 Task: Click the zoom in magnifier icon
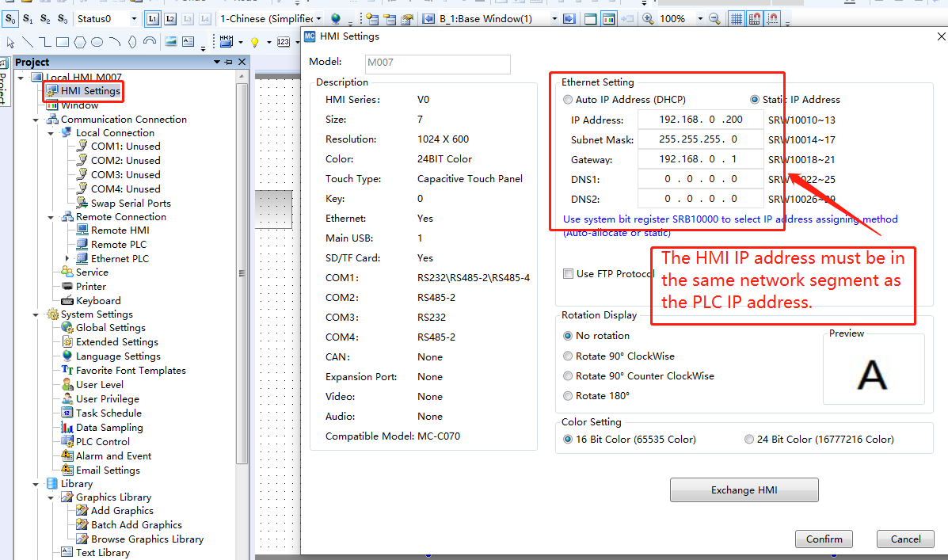click(648, 18)
